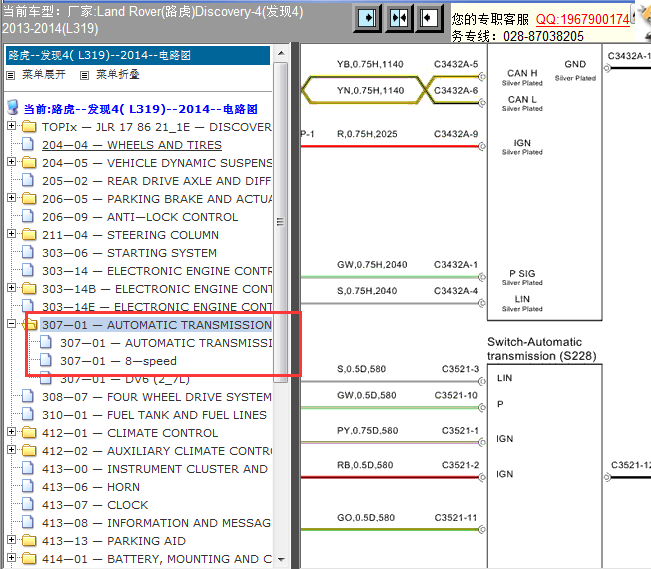This screenshot has width=651, height=569.
Task: Expand the 204-05 Vehicle Dynamic Suspension node
Action: click(x=12, y=161)
